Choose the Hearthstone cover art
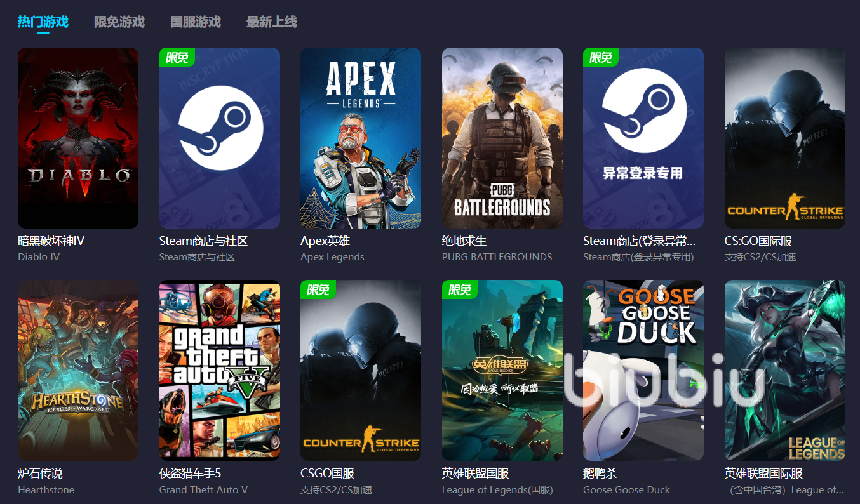Screen dimensions: 860x504 pyautogui.click(x=78, y=370)
